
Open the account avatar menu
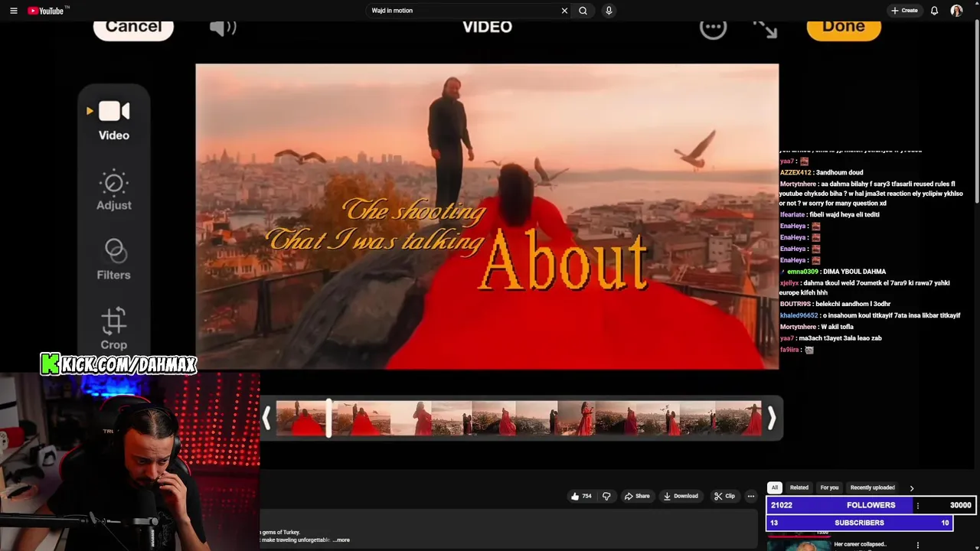pyautogui.click(x=956, y=11)
